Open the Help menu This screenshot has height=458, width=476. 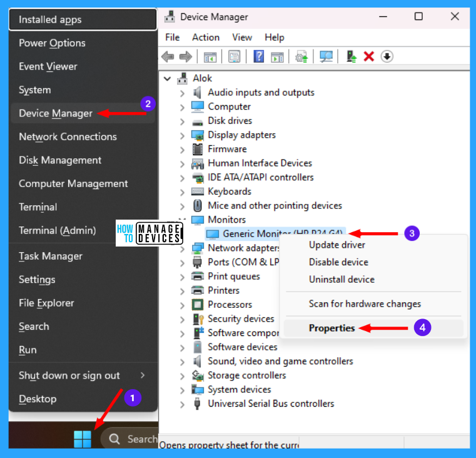tap(275, 38)
